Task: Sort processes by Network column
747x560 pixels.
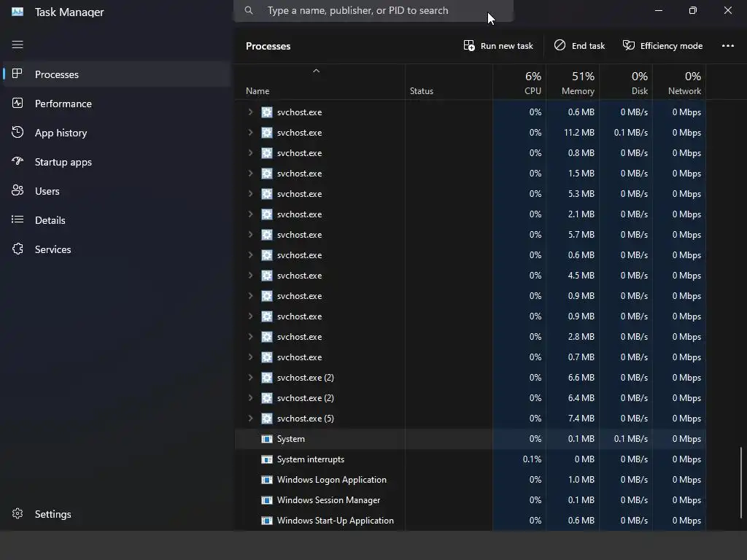Action: coord(679,82)
